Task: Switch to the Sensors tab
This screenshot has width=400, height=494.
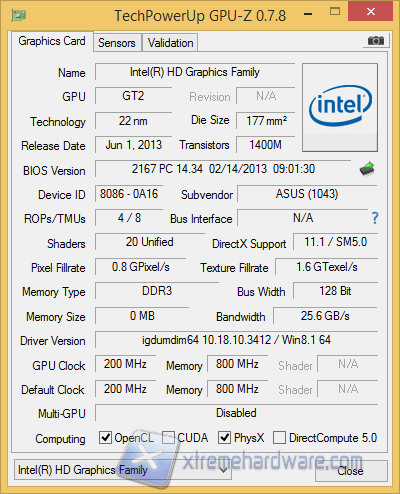Action: click(117, 43)
